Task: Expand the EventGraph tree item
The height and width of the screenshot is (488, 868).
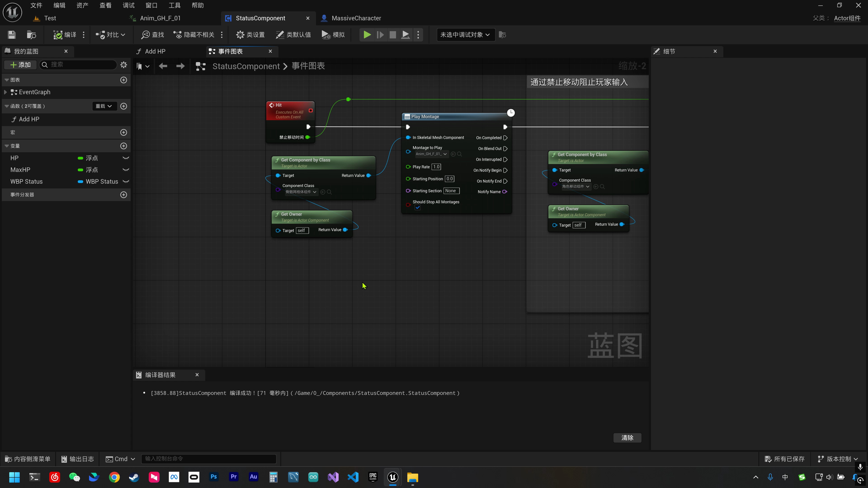Action: (x=5, y=92)
